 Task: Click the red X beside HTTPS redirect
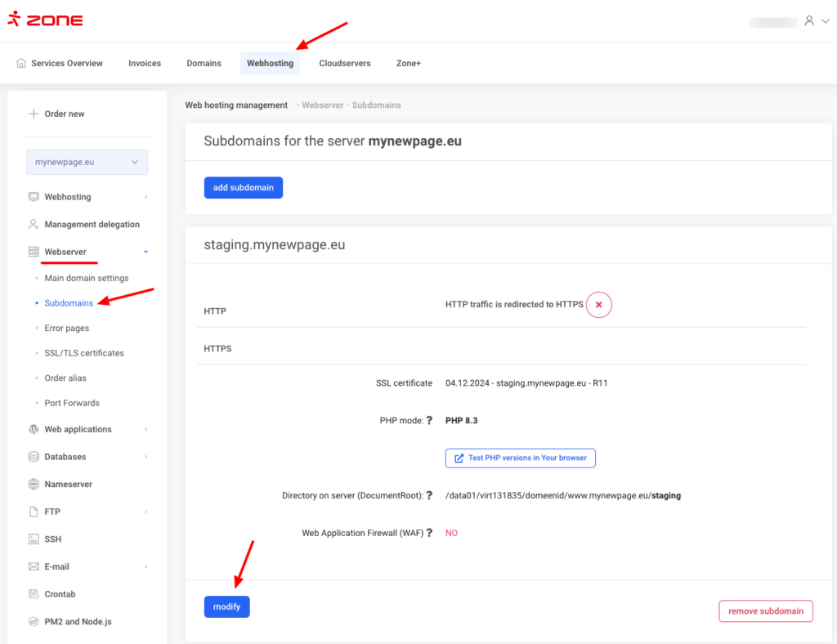tap(598, 305)
